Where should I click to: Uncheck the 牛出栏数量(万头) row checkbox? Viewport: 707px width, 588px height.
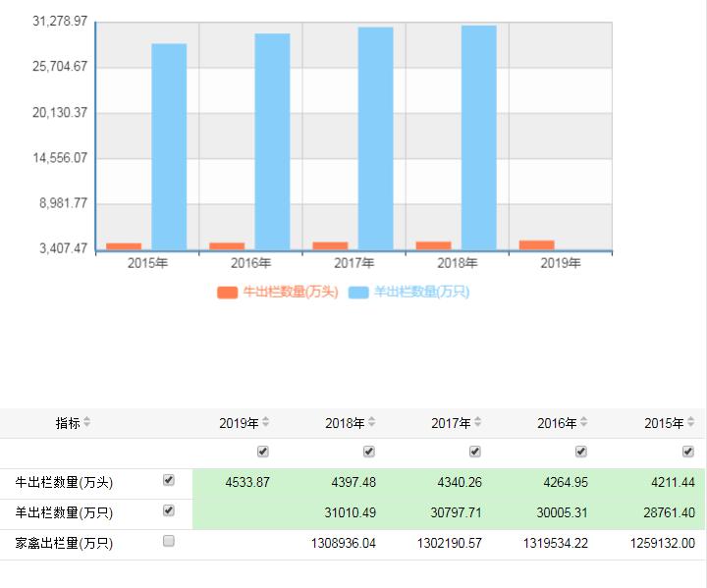coord(168,481)
